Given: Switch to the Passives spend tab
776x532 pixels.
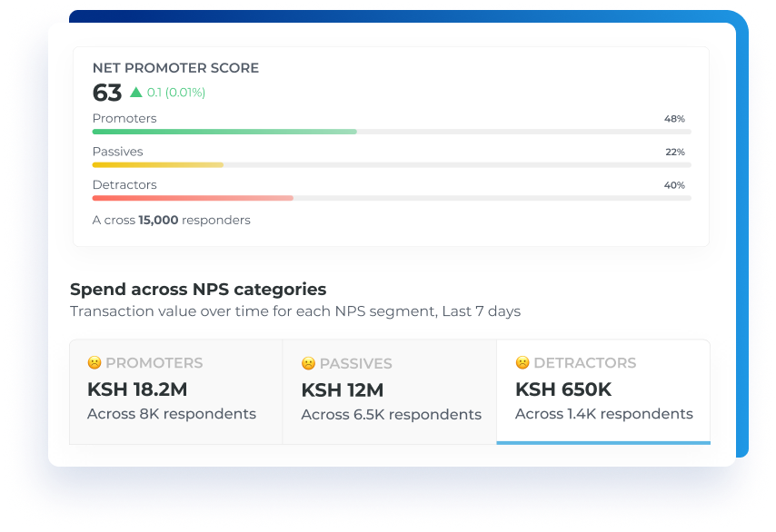Looking at the screenshot, I should (x=390, y=391).
